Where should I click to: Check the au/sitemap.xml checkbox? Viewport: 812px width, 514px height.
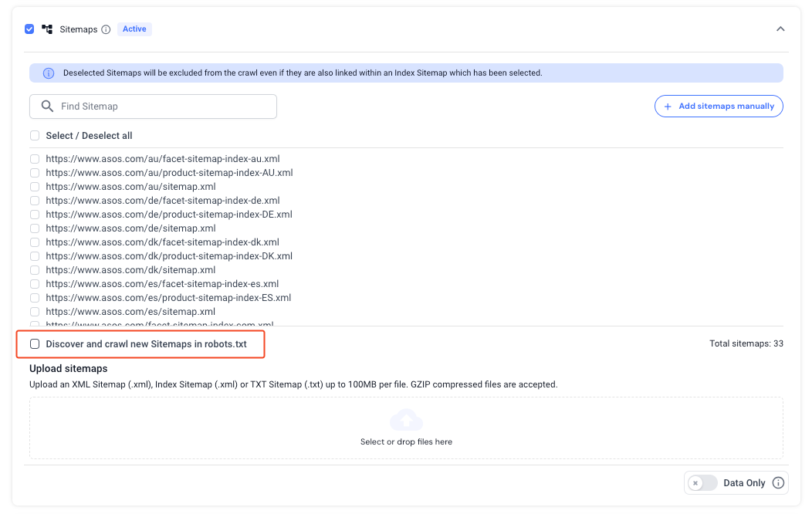point(35,187)
